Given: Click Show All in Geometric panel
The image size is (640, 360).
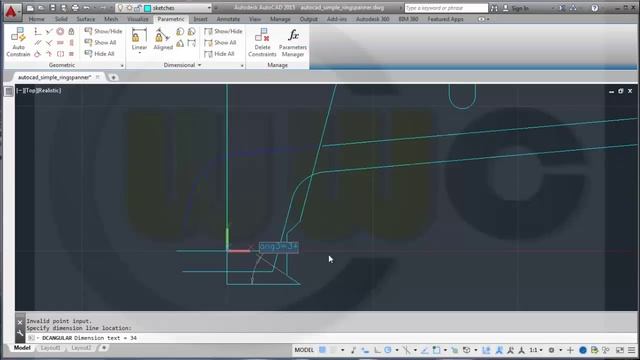Looking at the screenshot, I should 101,42.
